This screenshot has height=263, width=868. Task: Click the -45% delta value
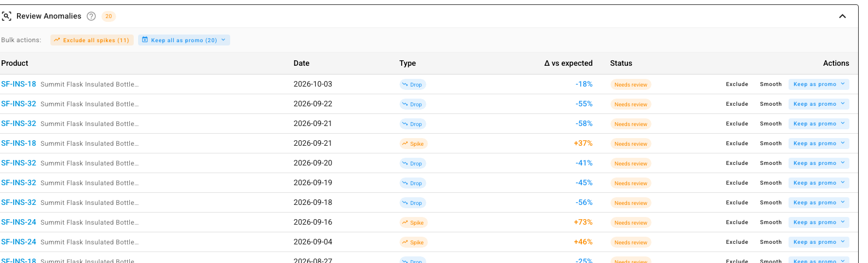(584, 182)
